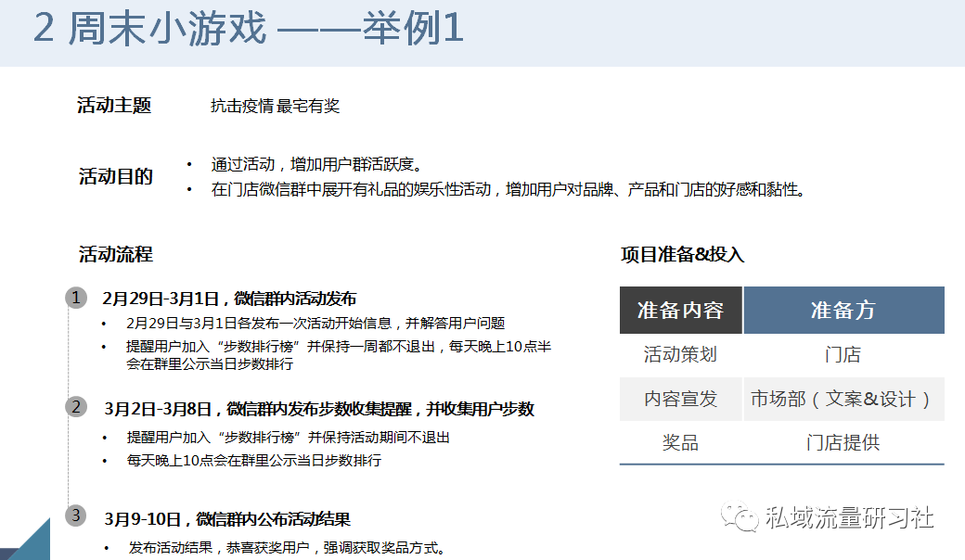Screen dimensions: 965x560
Task: Click the bullet starting "在门店微信群中展开有礼品的娱乐性活动"
Action: (508, 189)
